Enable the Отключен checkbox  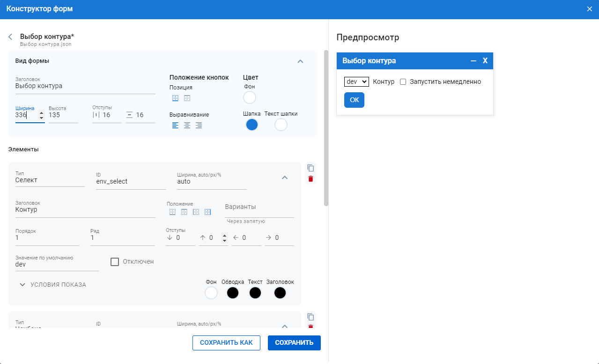(x=115, y=261)
